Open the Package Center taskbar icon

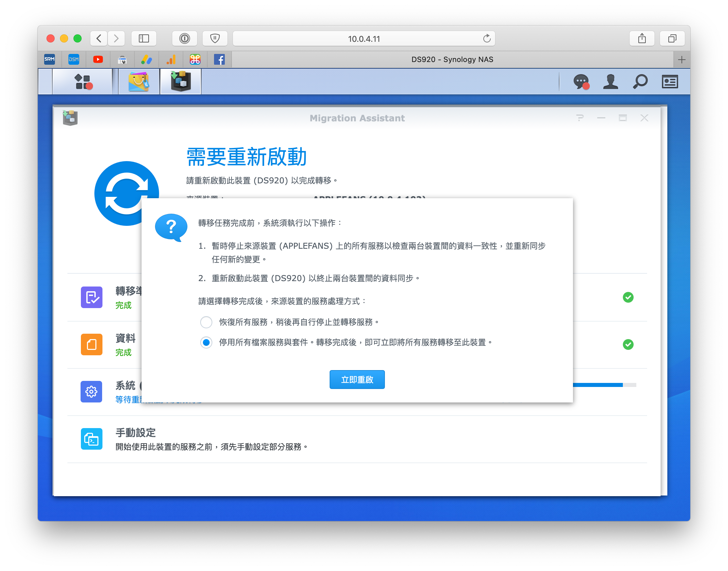point(139,82)
